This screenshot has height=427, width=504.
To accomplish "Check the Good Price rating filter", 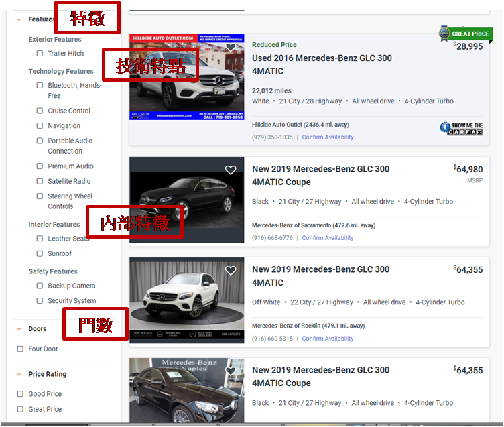I will (20, 394).
